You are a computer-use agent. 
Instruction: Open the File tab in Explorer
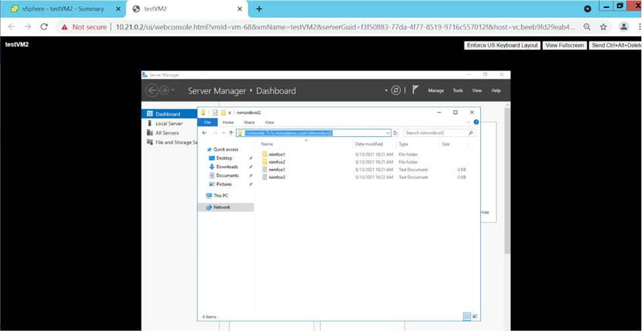(208, 122)
